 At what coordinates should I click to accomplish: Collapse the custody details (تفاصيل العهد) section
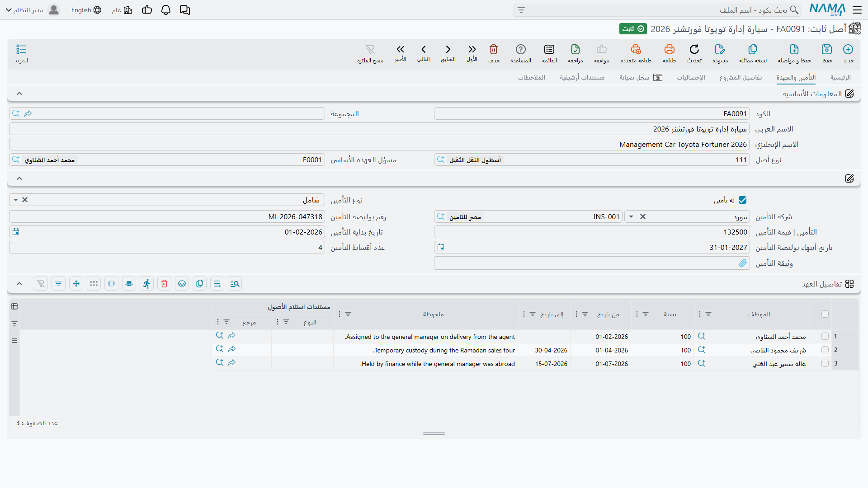(19, 284)
